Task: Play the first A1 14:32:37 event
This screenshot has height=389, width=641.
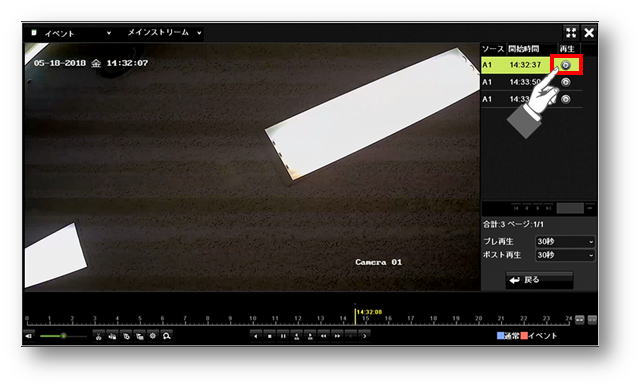Action: 566,65
